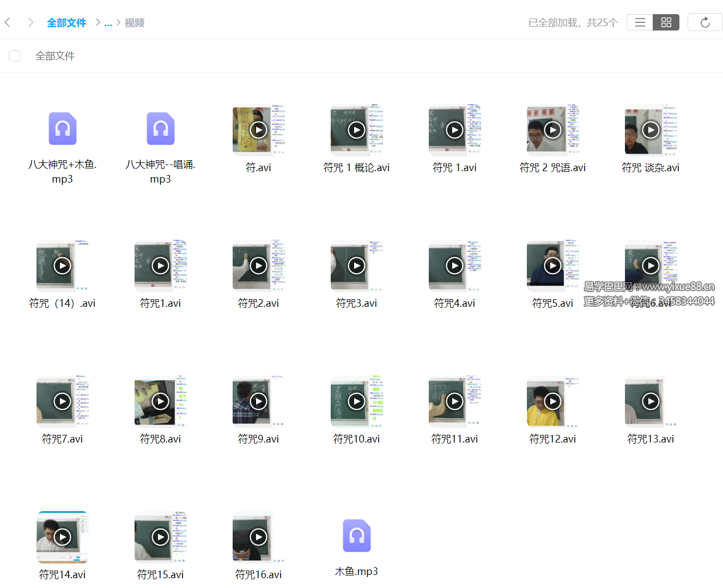
Task: Click the 视频 breadcrumb folder
Action: pos(135,23)
